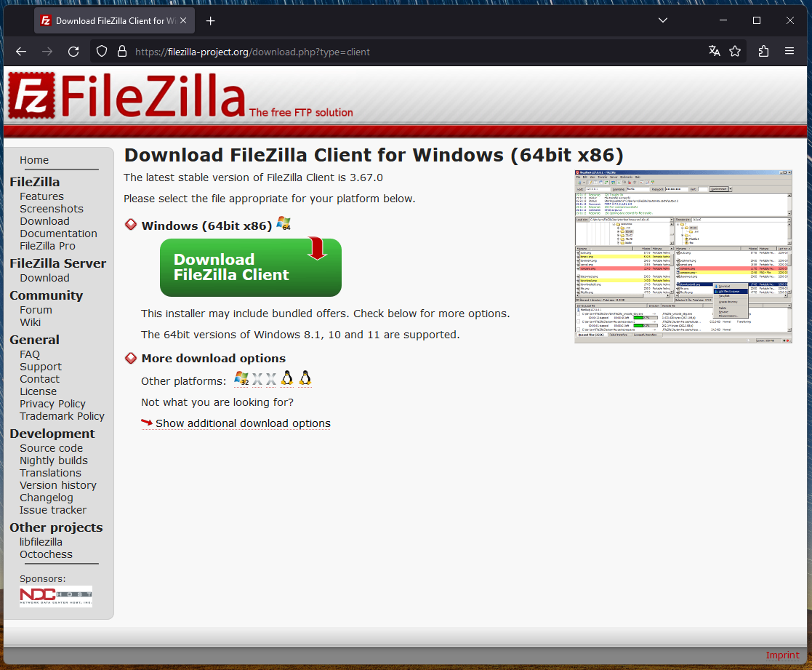Viewport: 812px width, 670px height.
Task: Open the Source code link
Action: click(52, 448)
